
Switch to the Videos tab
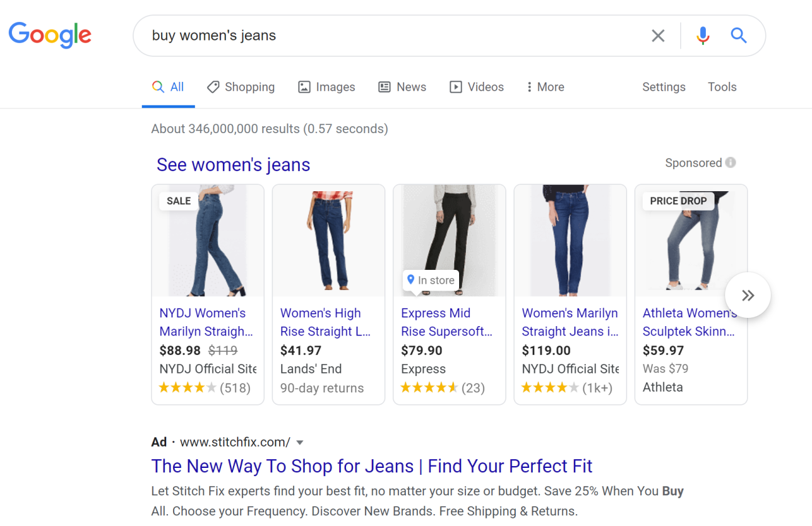click(x=477, y=87)
